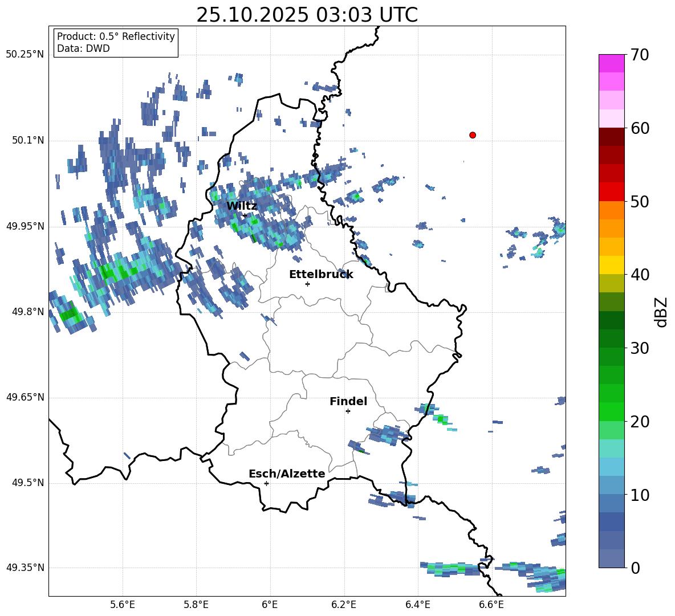
Task: Click the 49.8°N latitude label
Action: coord(29,312)
